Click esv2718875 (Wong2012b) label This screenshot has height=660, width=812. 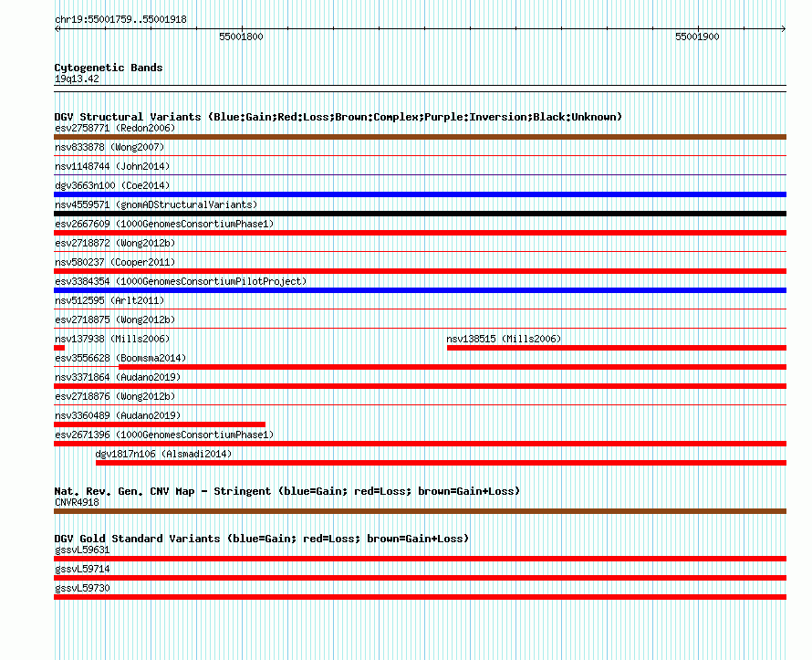click(115, 320)
